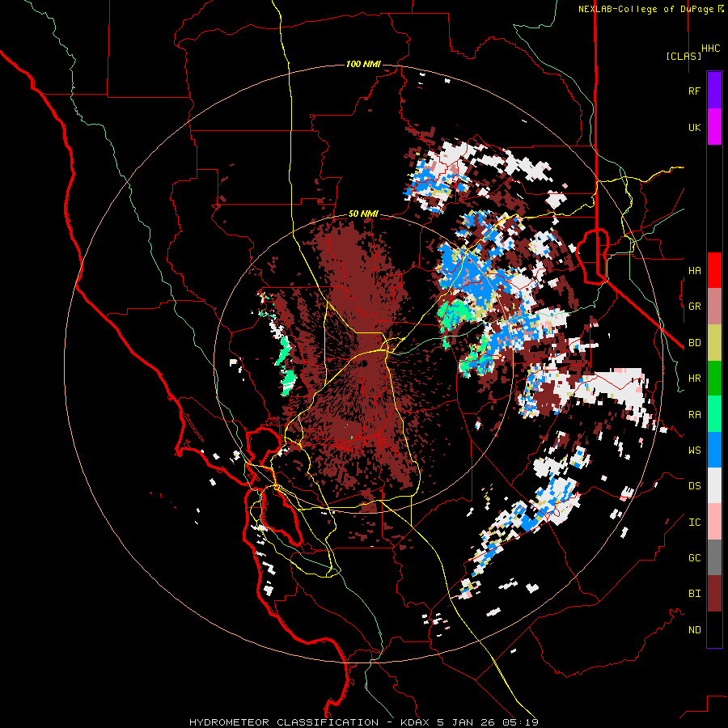Screen dimensions: 728x728
Task: Click the KDAX radar site center
Action: (x=363, y=363)
